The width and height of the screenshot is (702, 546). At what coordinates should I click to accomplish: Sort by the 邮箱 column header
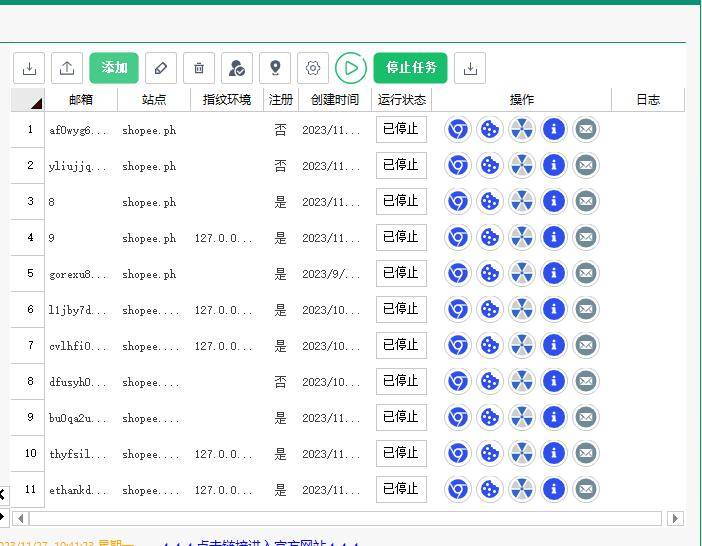[81, 100]
